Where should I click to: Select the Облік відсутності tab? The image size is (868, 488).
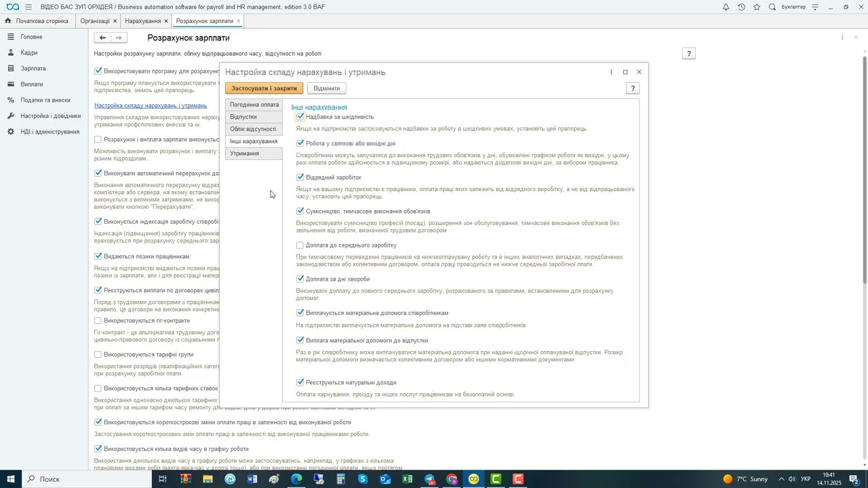coord(253,129)
